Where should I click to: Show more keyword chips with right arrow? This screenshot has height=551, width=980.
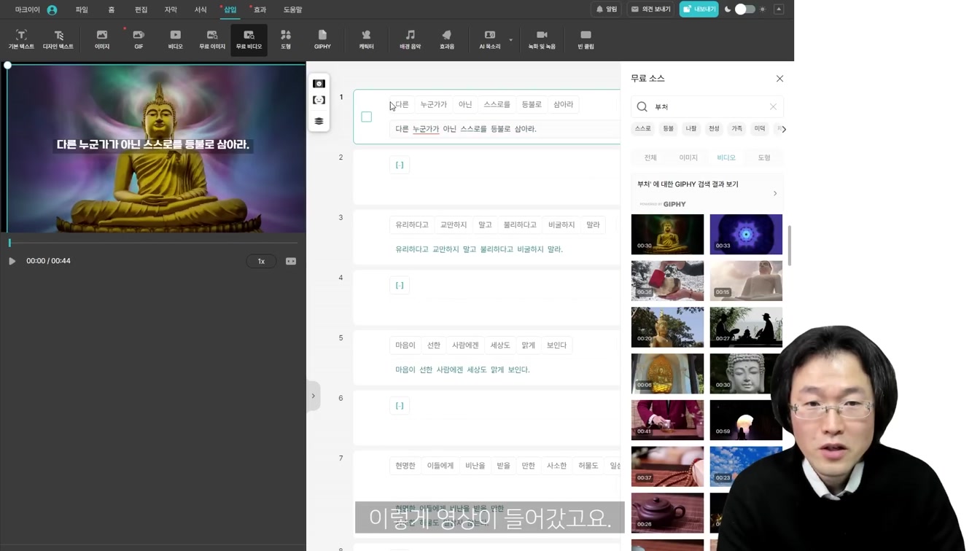pyautogui.click(x=784, y=129)
